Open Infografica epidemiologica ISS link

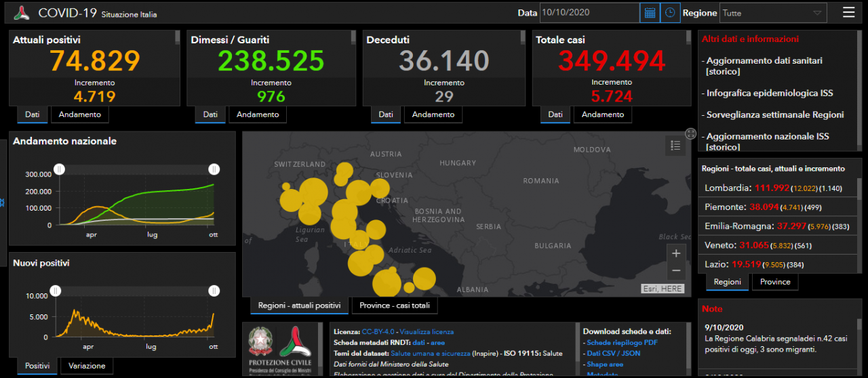click(770, 93)
